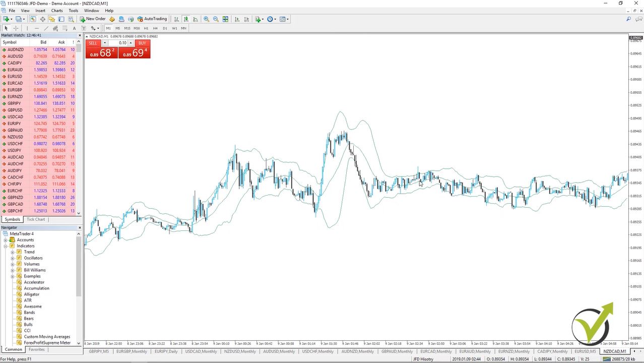Click the Tile Windows icon in toolbar
This screenshot has width=644, height=363.
pyautogui.click(x=225, y=19)
